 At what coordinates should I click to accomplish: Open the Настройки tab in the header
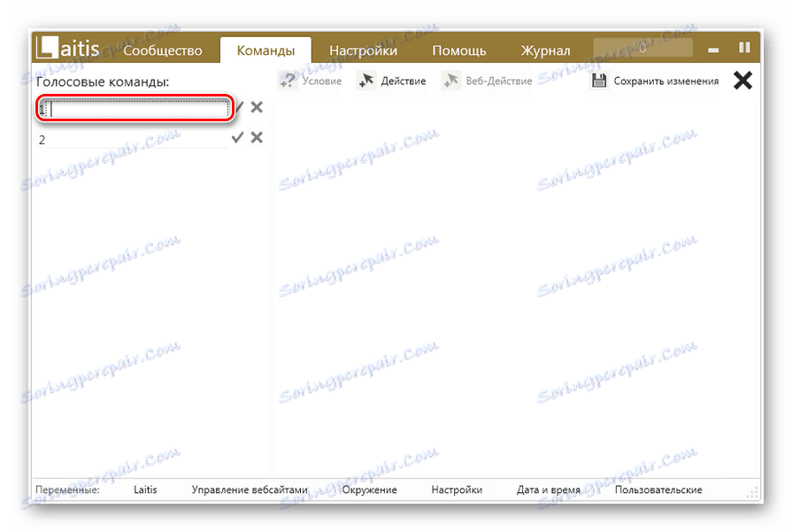[363, 50]
